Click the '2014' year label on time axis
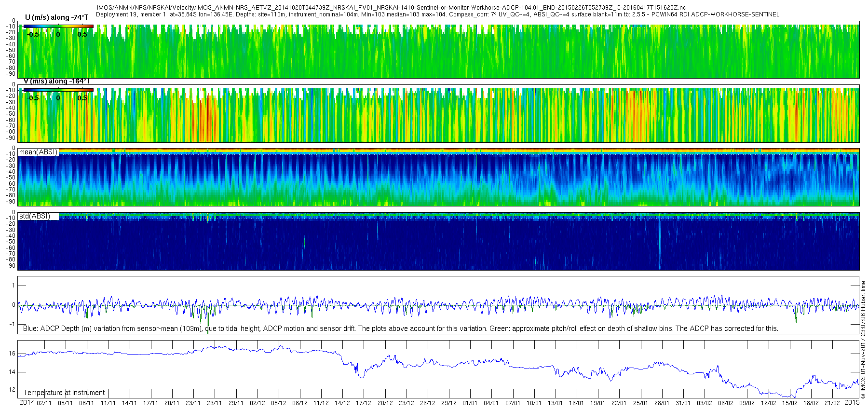868x410 pixels. (x=27, y=403)
